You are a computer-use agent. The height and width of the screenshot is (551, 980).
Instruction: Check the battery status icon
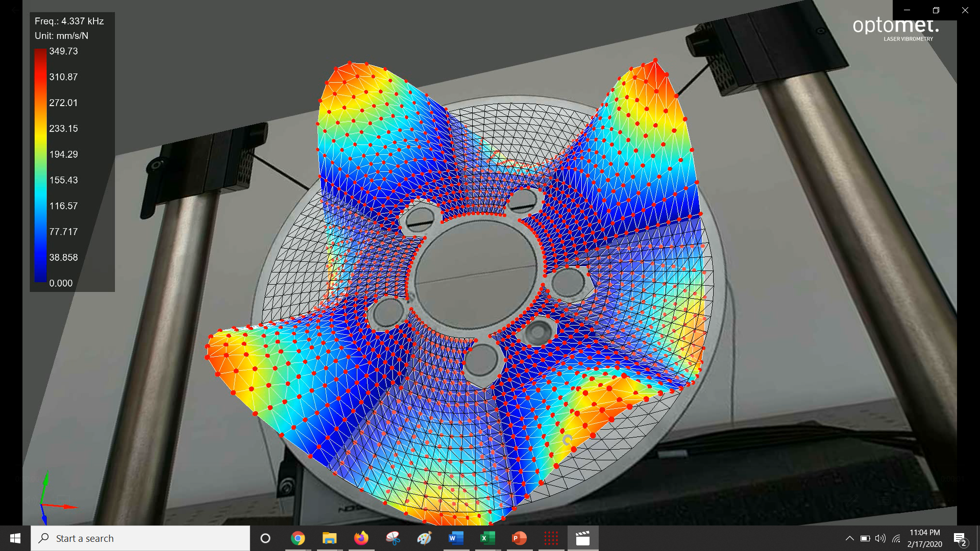[x=865, y=538]
